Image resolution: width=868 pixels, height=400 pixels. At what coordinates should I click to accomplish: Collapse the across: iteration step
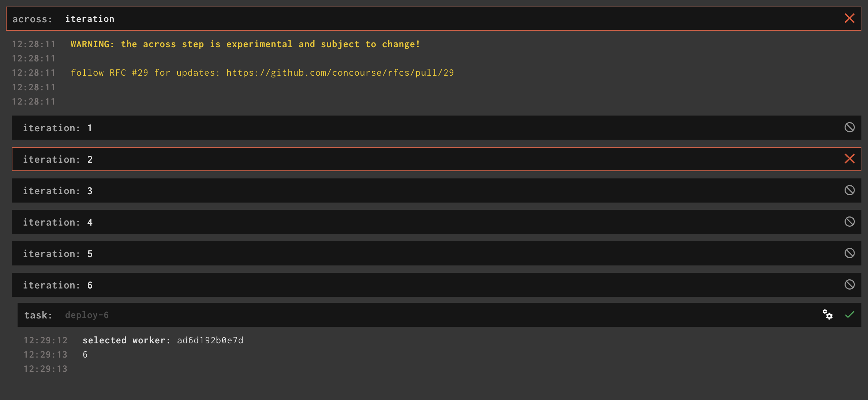220,18
